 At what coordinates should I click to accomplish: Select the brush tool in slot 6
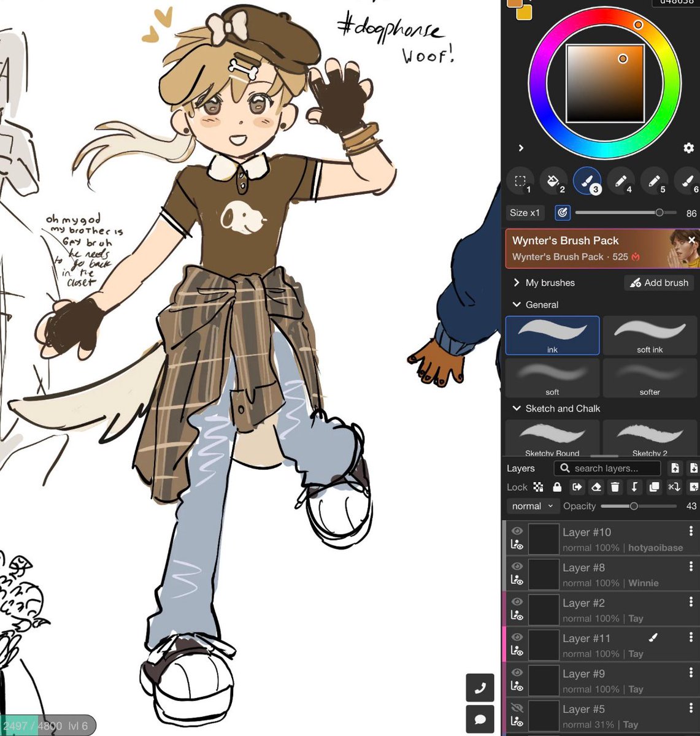(x=688, y=181)
